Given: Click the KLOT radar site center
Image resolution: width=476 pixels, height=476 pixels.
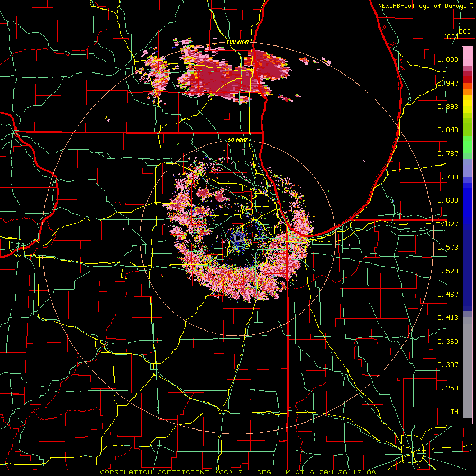Looking at the screenshot, I should click(237, 238).
